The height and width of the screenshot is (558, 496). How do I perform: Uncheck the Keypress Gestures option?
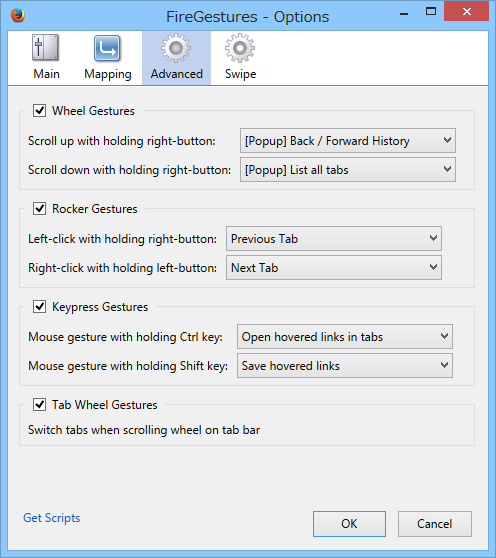39,306
